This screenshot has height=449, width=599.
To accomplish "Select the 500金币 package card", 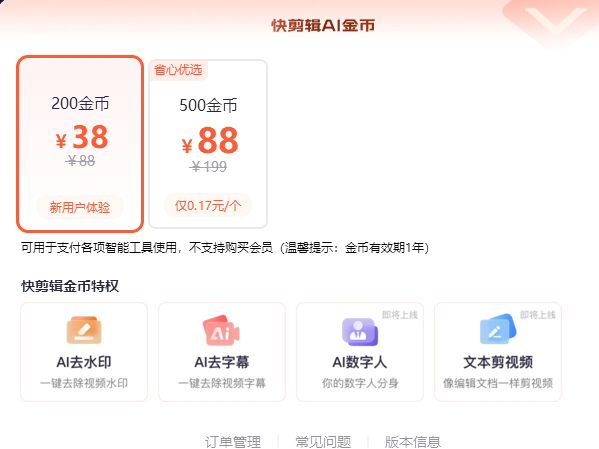I will pos(208,144).
